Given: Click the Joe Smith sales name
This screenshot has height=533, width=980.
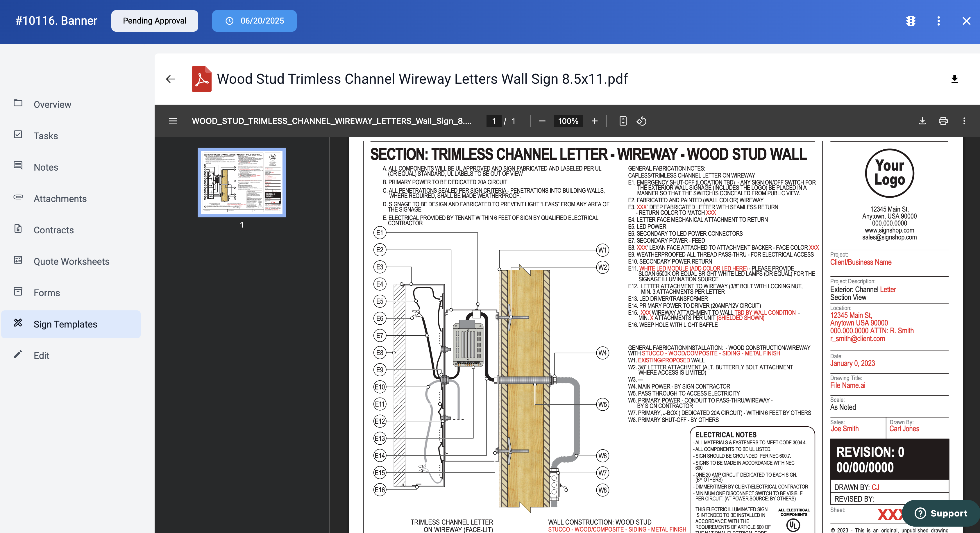Looking at the screenshot, I should [845, 429].
